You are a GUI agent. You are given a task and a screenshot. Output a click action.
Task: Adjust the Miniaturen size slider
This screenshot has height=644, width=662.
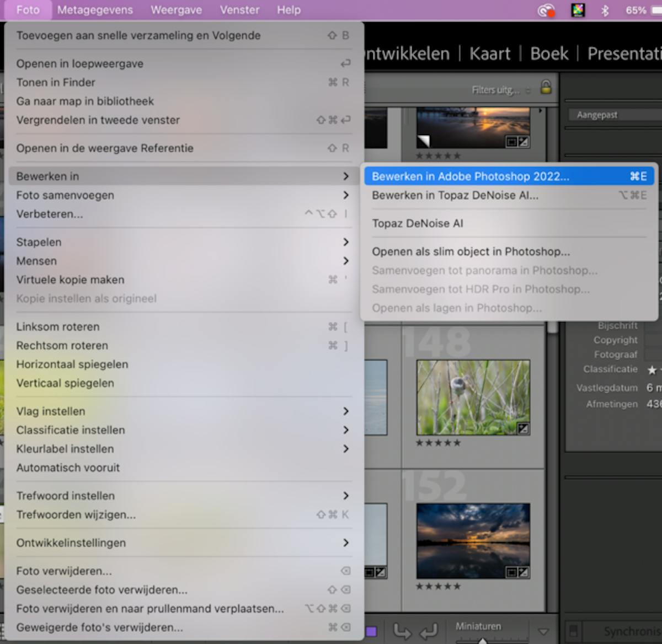tap(482, 640)
